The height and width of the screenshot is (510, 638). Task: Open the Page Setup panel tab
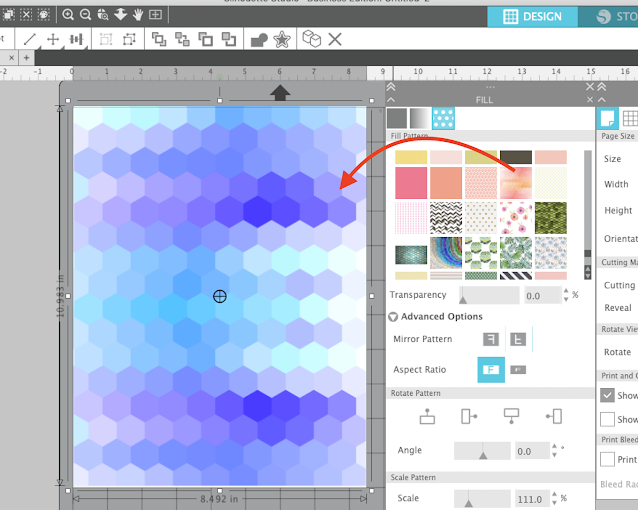[x=607, y=118]
